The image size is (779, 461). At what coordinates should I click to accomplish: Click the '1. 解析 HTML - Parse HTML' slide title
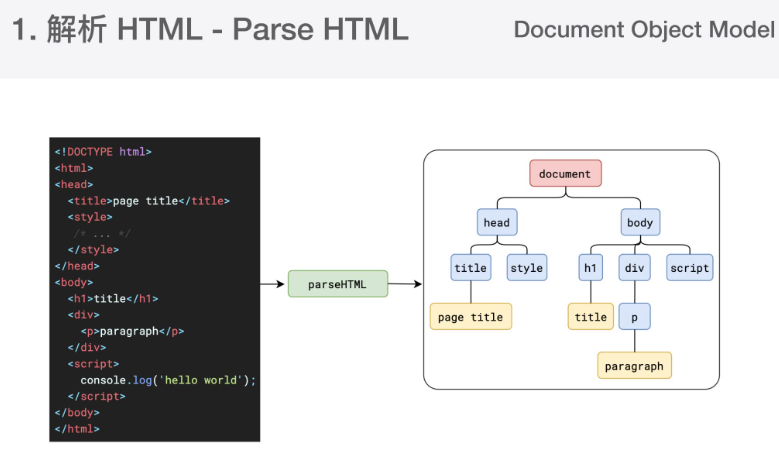(x=210, y=30)
